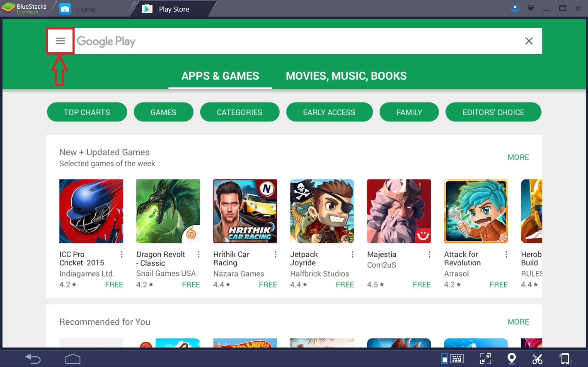588x367 pixels.
Task: Clear the Google Play search bar
Action: (x=529, y=41)
